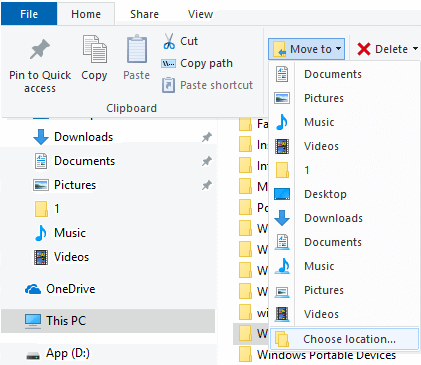
Task: Select folder 1 icon in navigation pane
Action: pyautogui.click(x=41, y=209)
